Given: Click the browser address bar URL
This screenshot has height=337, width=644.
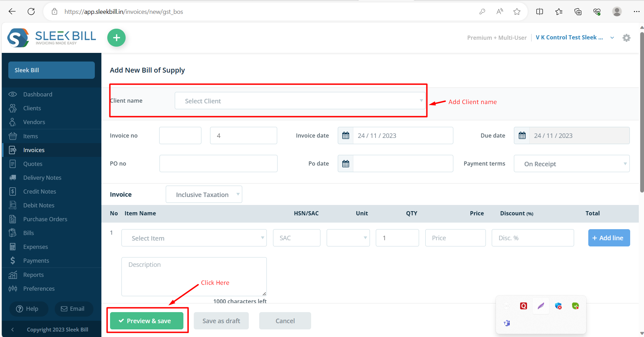Looking at the screenshot, I should [124, 12].
